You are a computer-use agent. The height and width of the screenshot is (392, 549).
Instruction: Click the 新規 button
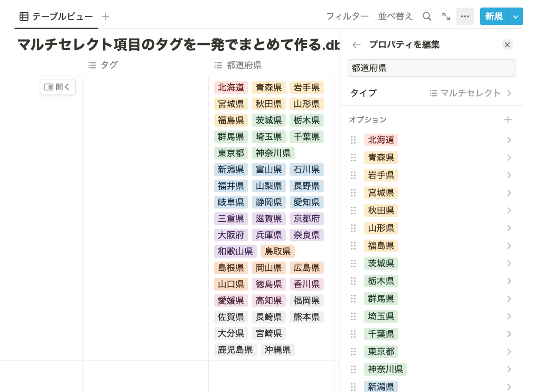(494, 16)
